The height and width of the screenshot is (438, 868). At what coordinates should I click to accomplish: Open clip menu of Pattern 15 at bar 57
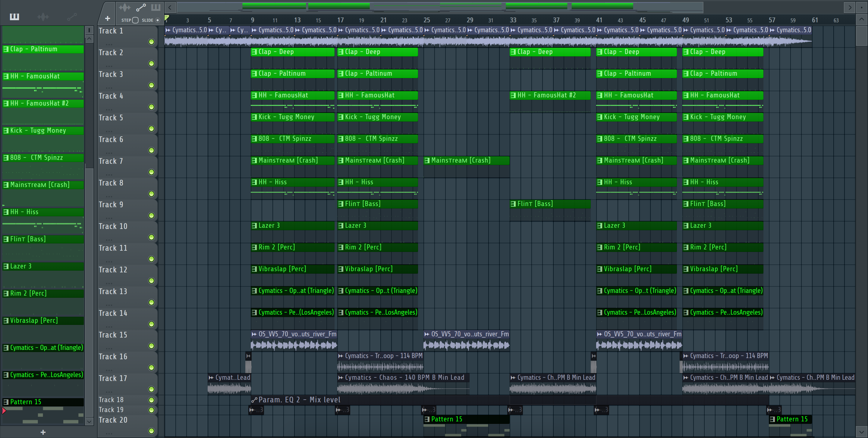(772, 419)
